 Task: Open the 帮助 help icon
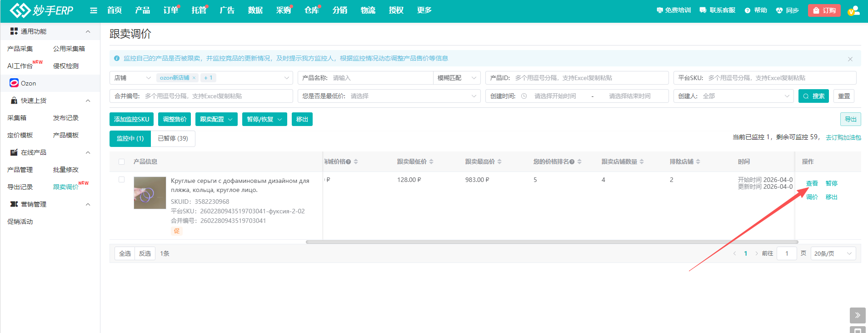(748, 10)
